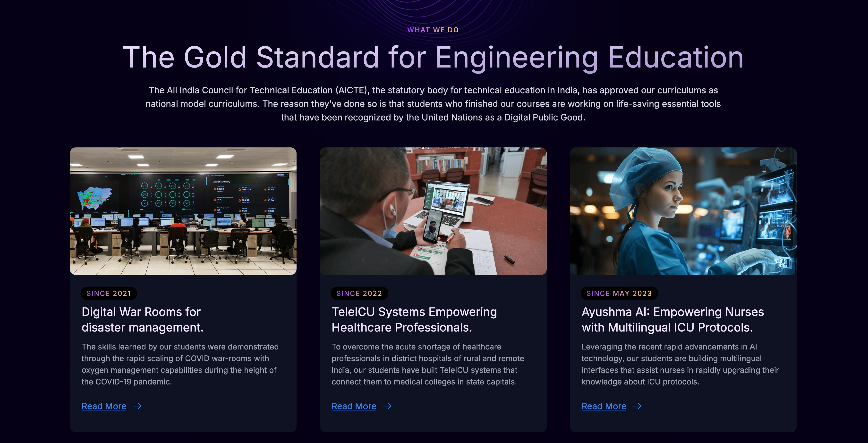
Task: Click the arrow icon beside Ayushma AI Read More
Action: [x=637, y=406]
